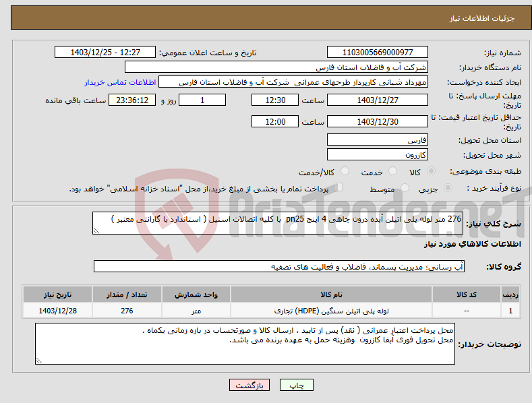
Task: Click the چاپ (print) button
Action: (x=296, y=385)
